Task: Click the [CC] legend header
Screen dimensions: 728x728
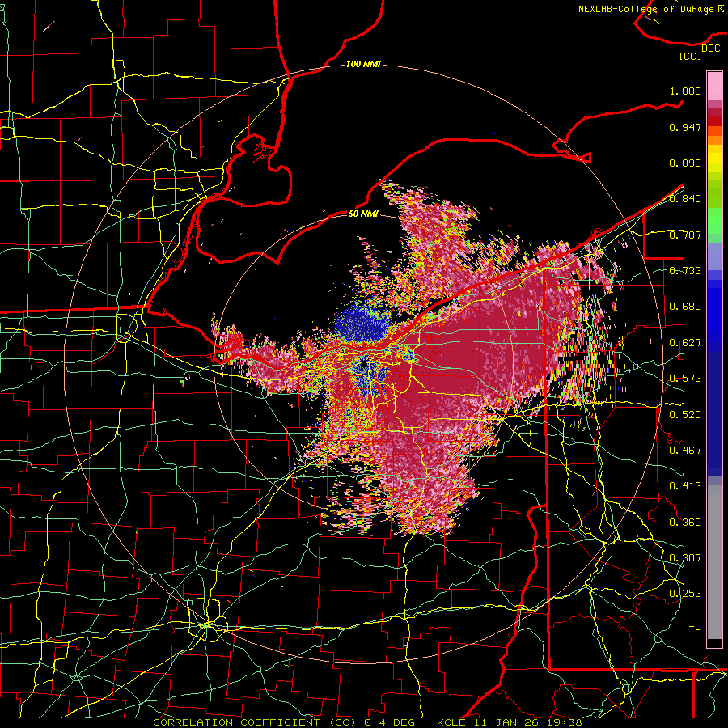Action: click(691, 56)
